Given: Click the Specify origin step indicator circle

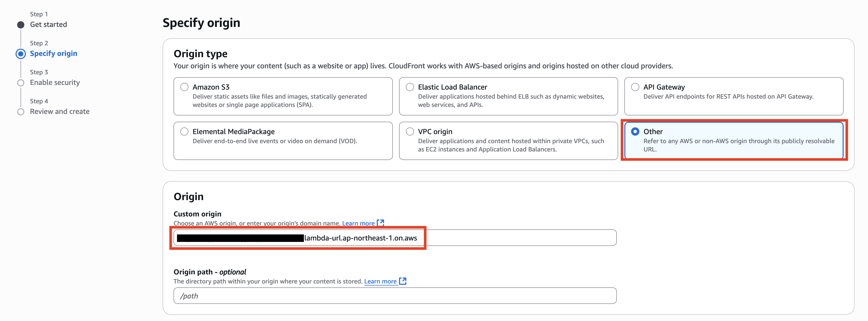Looking at the screenshot, I should point(21,54).
